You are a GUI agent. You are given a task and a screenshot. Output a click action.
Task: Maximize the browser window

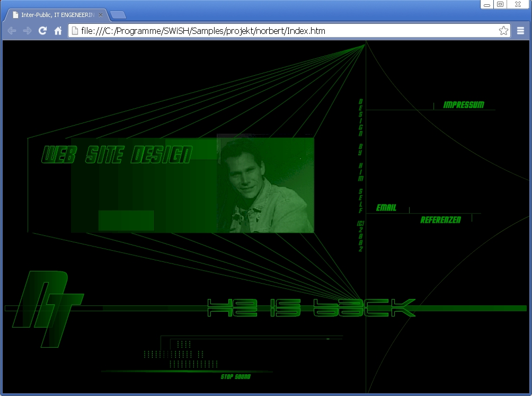500,4
